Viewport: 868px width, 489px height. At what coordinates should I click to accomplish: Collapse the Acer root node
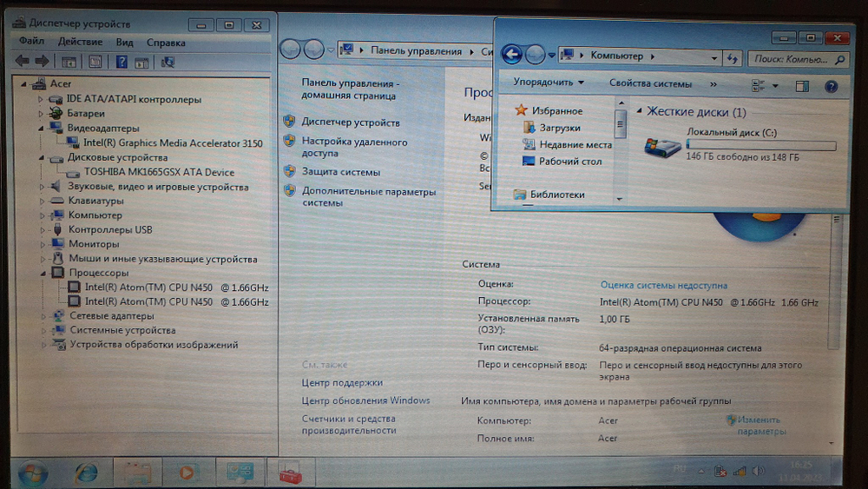click(23, 84)
